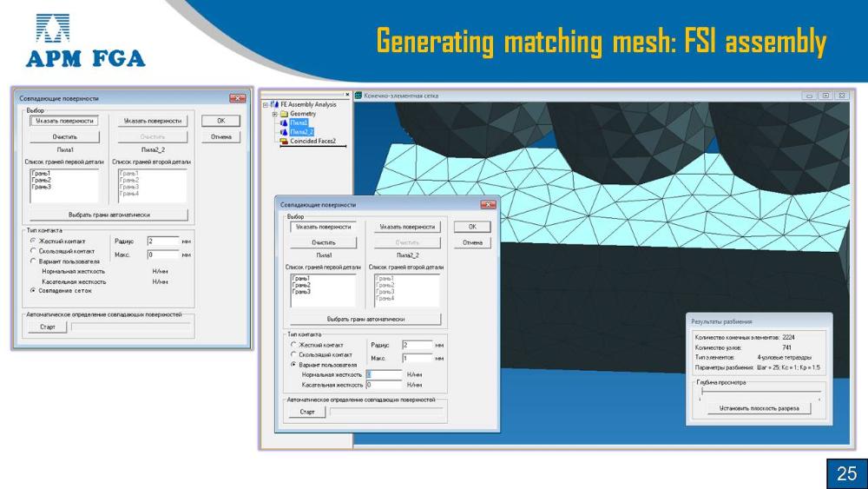Choose 'Вариант пользователя' radio in front dialog
The height and width of the screenshot is (489, 868).
point(293,365)
